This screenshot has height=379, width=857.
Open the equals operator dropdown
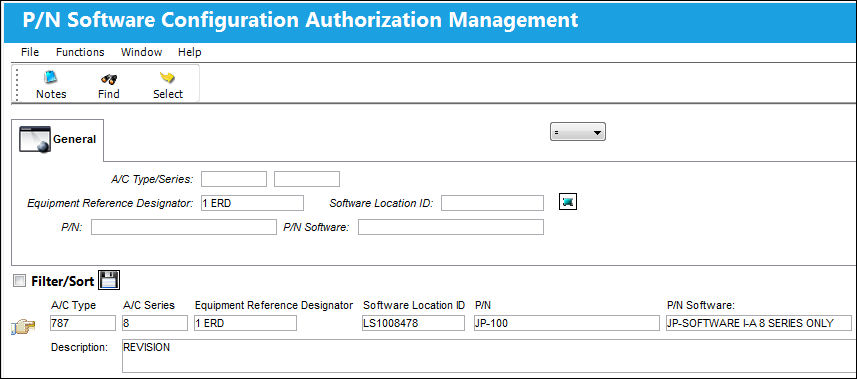[x=578, y=132]
